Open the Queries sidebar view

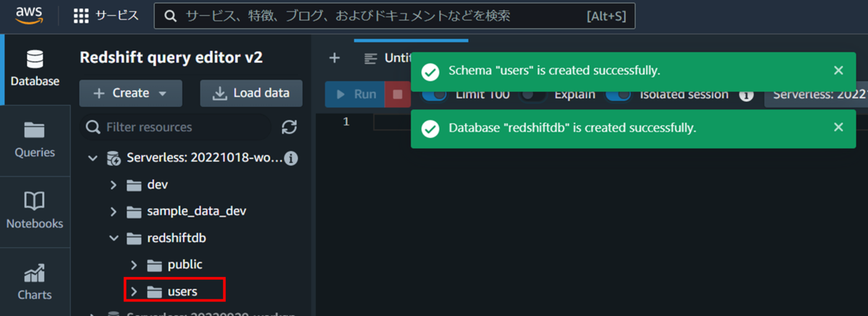pyautogui.click(x=35, y=139)
